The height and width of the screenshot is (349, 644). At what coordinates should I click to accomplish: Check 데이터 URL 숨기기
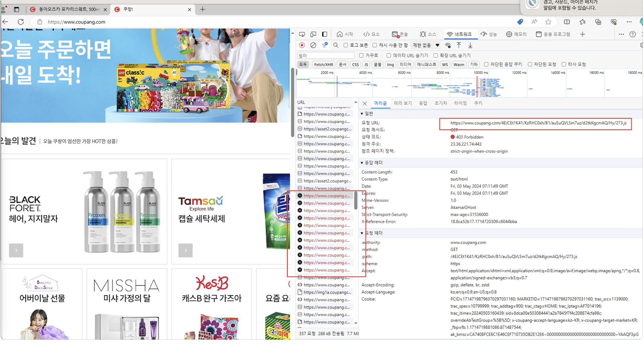pos(389,56)
